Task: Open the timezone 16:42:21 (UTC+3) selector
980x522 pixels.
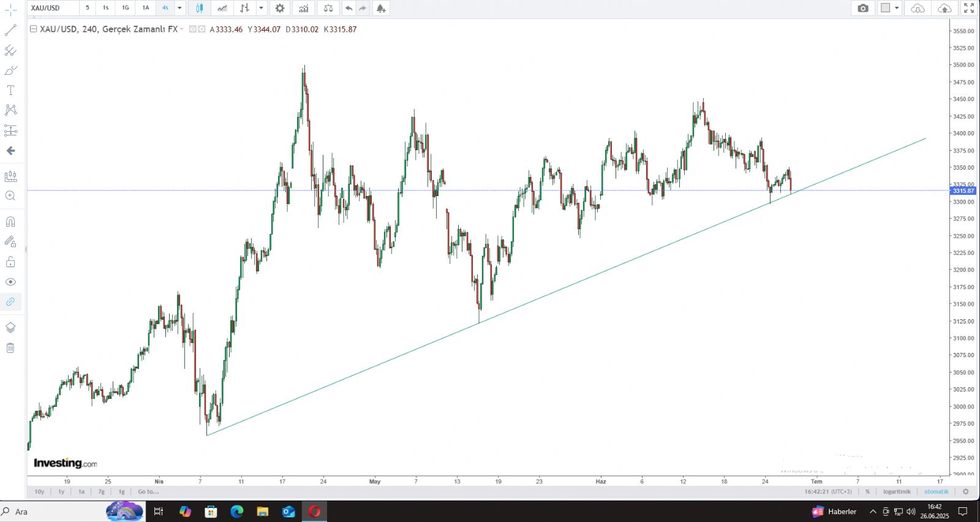Action: [x=828, y=491]
